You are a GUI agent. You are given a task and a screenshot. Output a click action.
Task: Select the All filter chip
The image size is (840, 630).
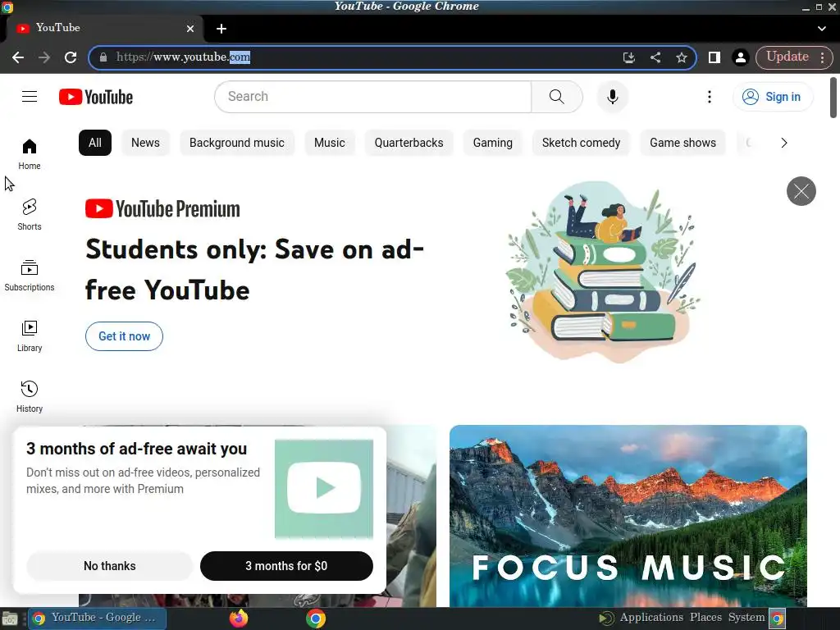[95, 143]
